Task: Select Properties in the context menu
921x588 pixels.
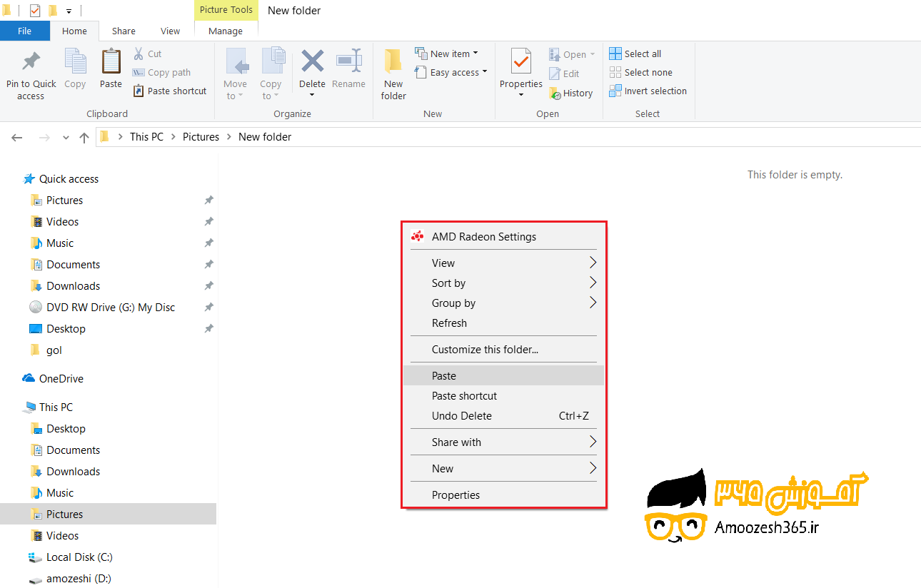Action: click(456, 495)
